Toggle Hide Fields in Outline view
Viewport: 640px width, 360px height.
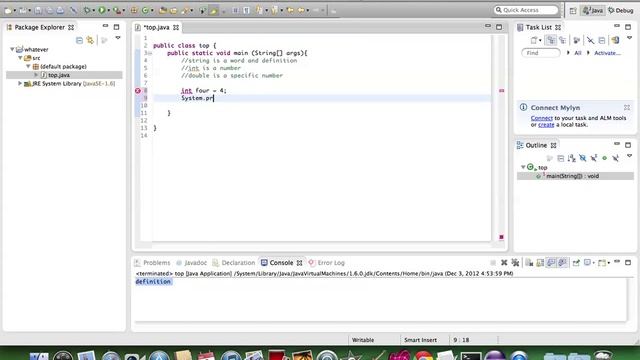pos(582,158)
